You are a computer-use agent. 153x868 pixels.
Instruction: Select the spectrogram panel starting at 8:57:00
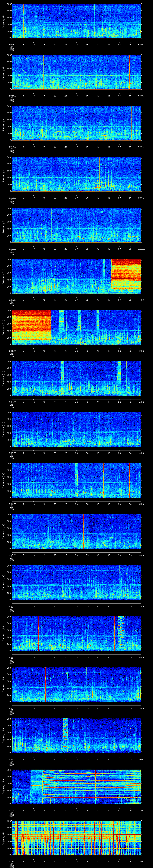pos(77,123)
